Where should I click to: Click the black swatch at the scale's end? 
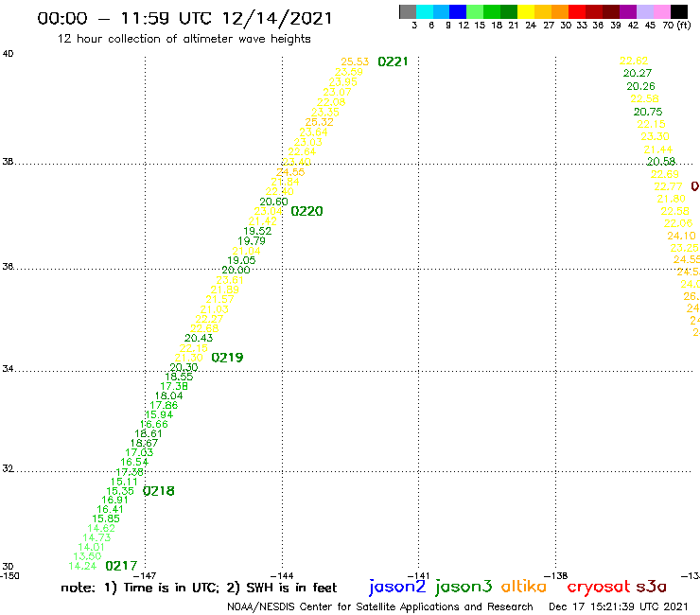pos(678,11)
